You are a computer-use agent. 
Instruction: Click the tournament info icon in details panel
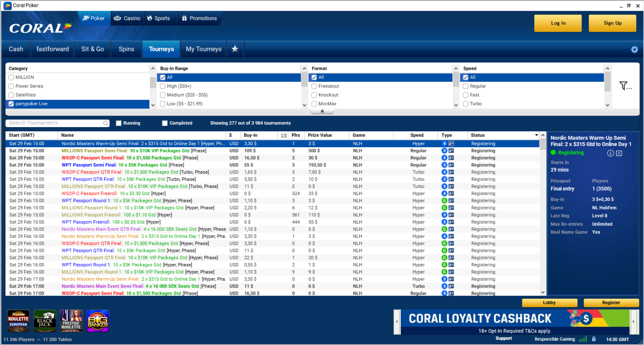pyautogui.click(x=610, y=153)
